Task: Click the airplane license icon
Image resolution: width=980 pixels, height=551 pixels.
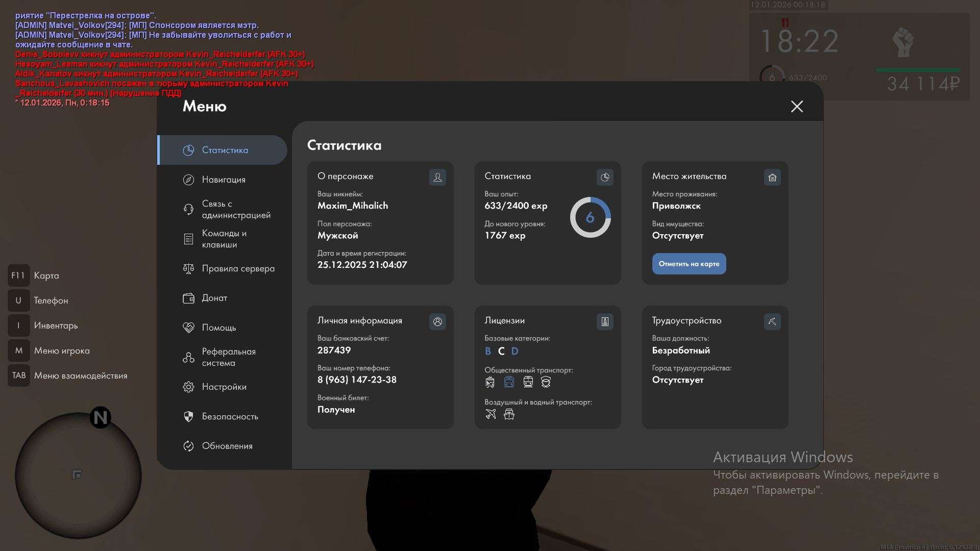Action: click(491, 414)
